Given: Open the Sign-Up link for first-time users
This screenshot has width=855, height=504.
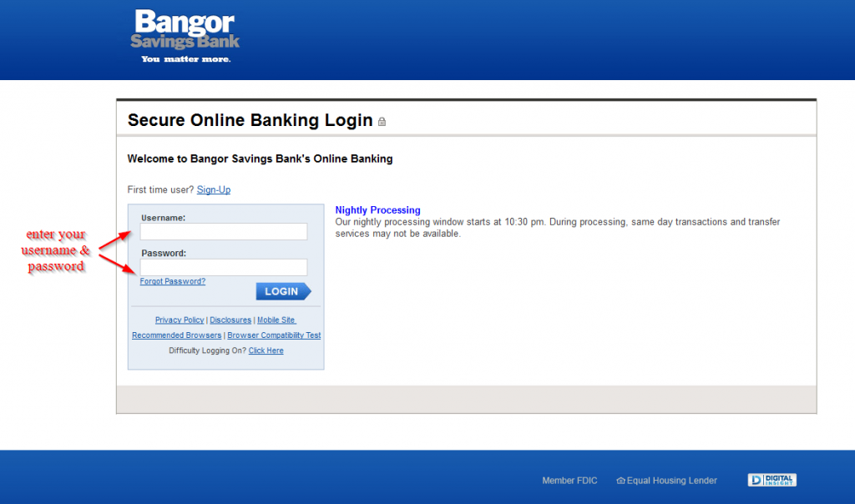Looking at the screenshot, I should 214,189.
